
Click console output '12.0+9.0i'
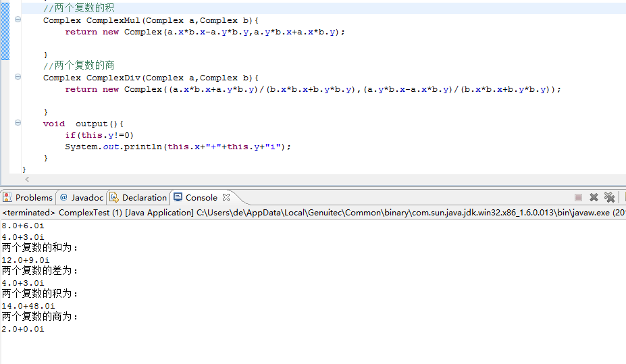click(26, 260)
